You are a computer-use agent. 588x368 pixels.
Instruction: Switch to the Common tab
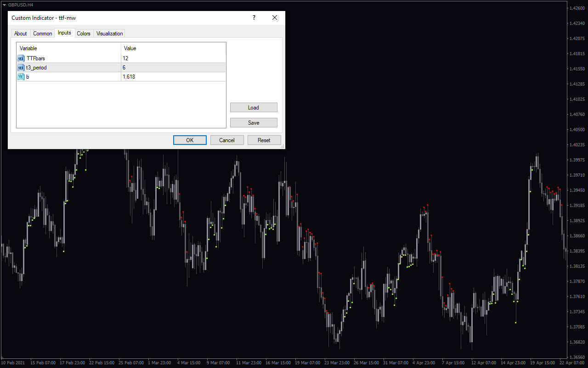(x=43, y=34)
